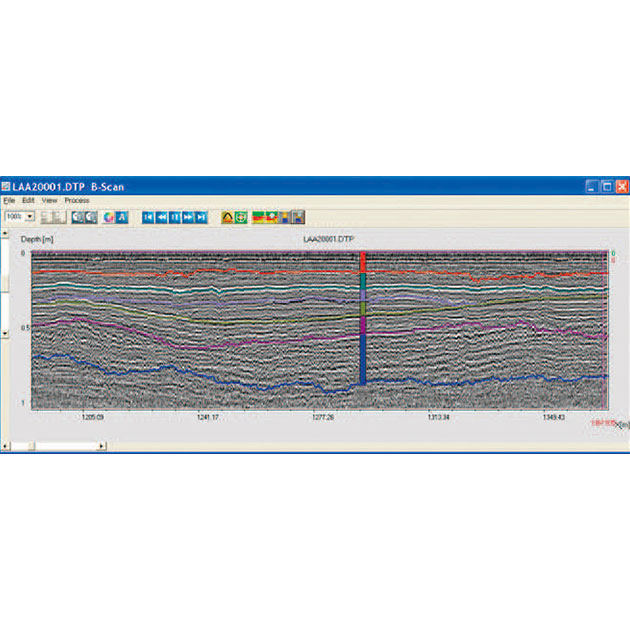The width and height of the screenshot is (630, 630).
Task: Pause the scan playback
Action: [x=174, y=217]
